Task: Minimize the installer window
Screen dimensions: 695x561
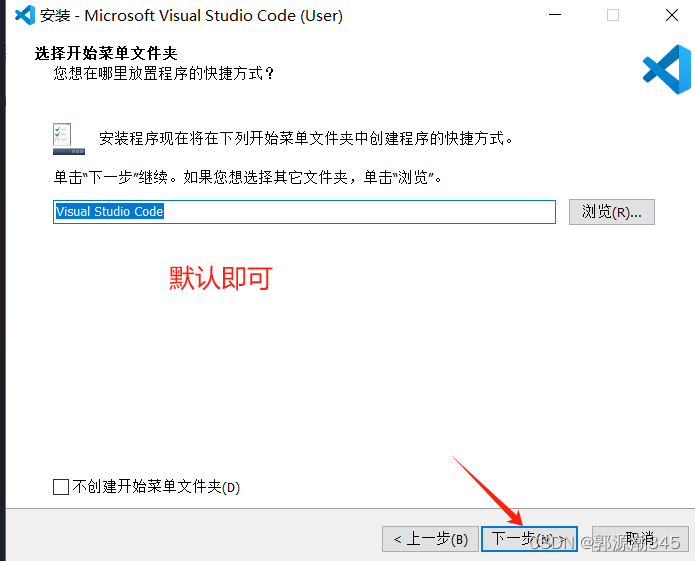Action: [x=555, y=15]
